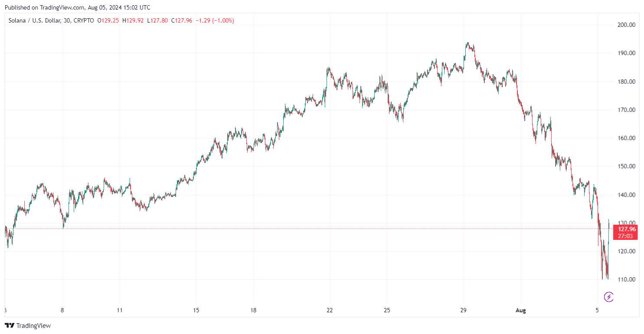The height and width of the screenshot is (334, 644).
Task: Click the '11' date label on time axis
Action: [x=120, y=310]
